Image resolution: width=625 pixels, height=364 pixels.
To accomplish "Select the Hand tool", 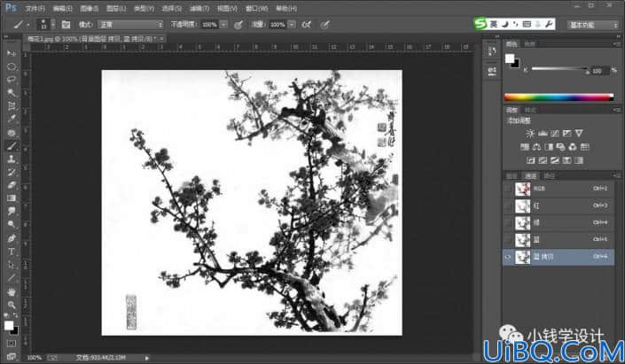I will tap(12, 292).
